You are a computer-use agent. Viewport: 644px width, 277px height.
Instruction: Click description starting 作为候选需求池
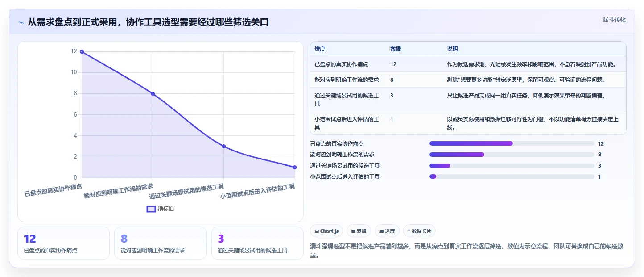[532, 64]
